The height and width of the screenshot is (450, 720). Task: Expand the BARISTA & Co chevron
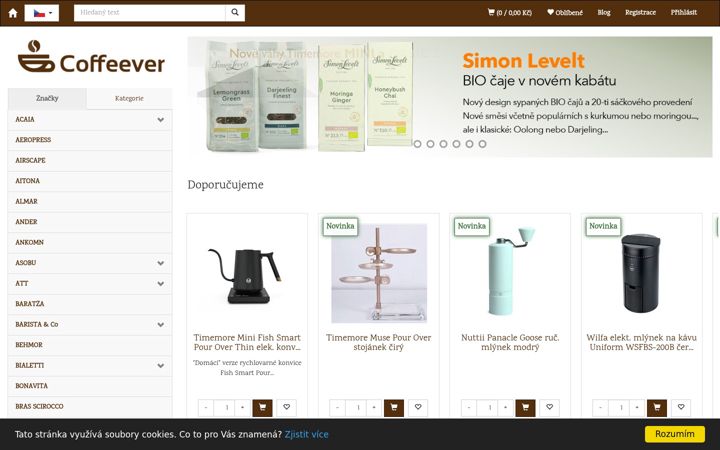[x=161, y=325]
